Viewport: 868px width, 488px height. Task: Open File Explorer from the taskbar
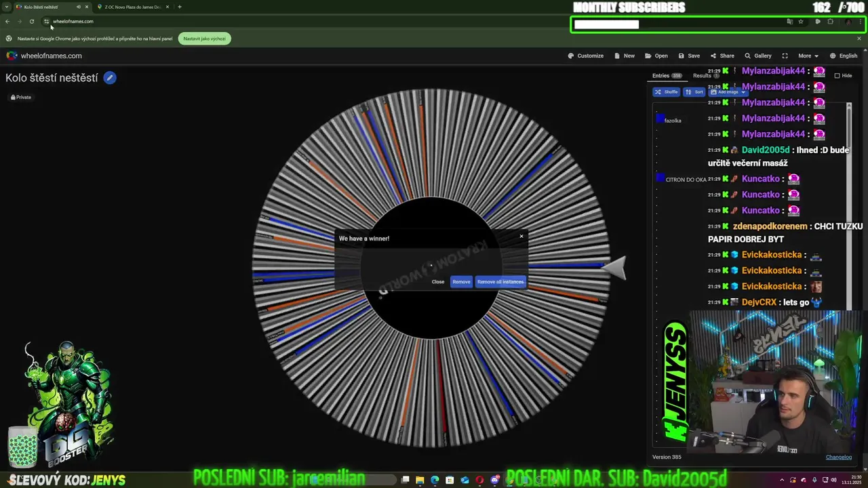tap(420, 480)
